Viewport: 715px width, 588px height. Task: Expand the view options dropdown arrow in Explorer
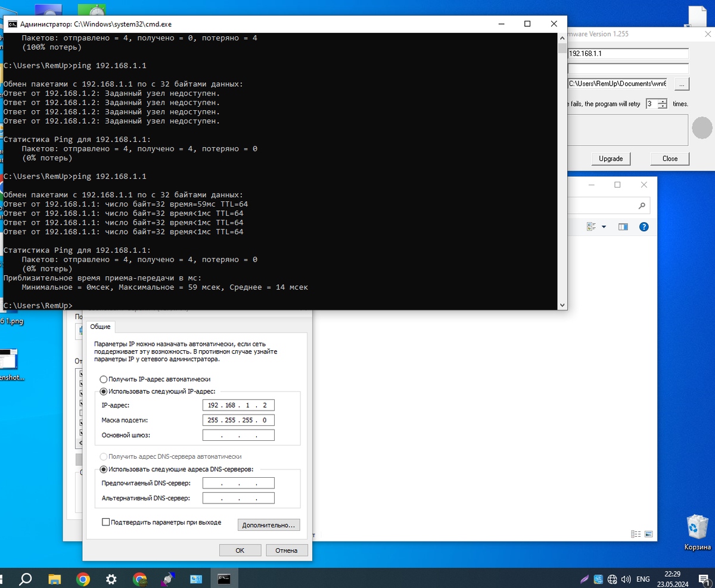tap(604, 227)
